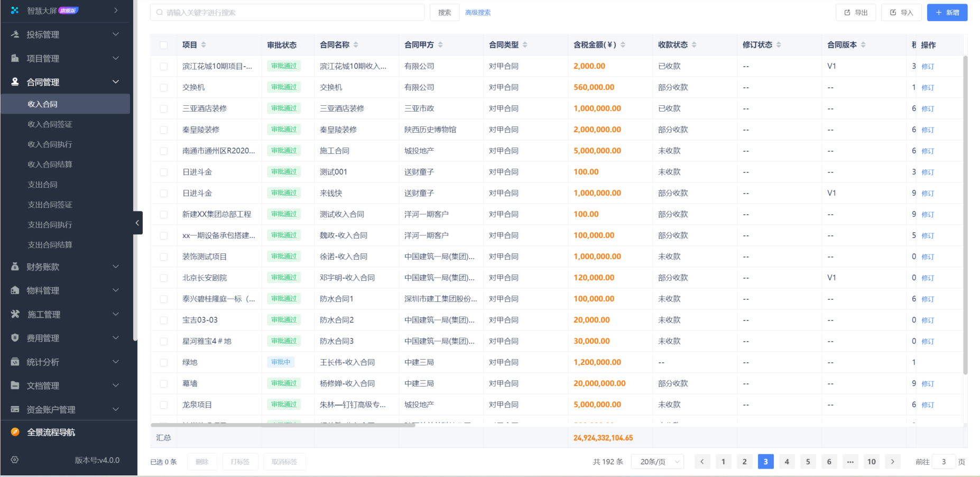Open the settings gear at sidebar bottom

(14, 460)
